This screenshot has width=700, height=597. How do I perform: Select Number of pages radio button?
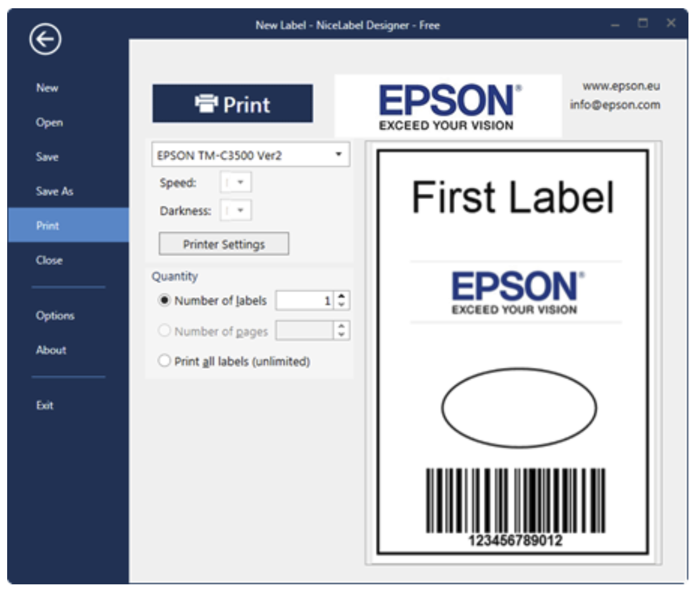[164, 331]
